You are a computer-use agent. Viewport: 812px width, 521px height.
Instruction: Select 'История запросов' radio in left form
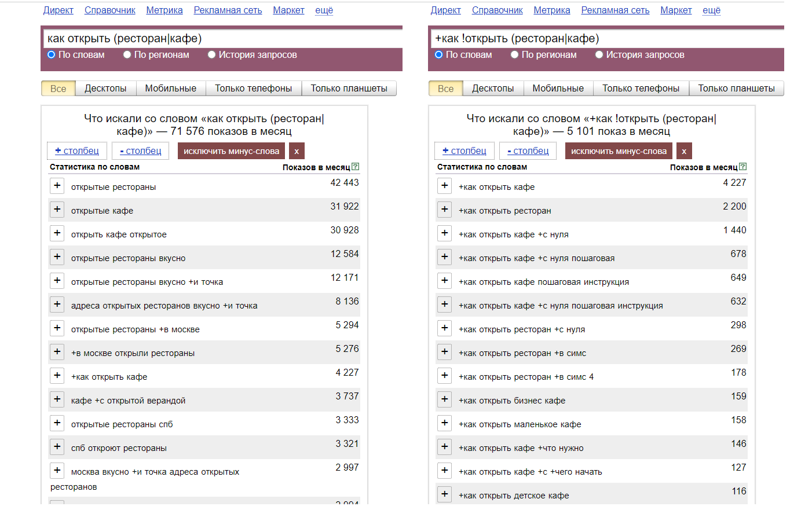click(211, 54)
